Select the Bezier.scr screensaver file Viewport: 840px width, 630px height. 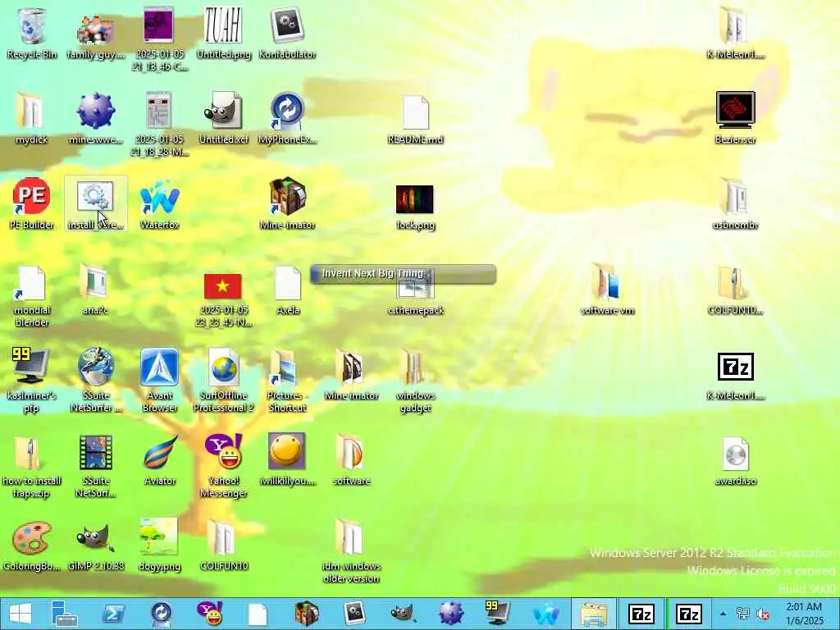[x=736, y=118]
